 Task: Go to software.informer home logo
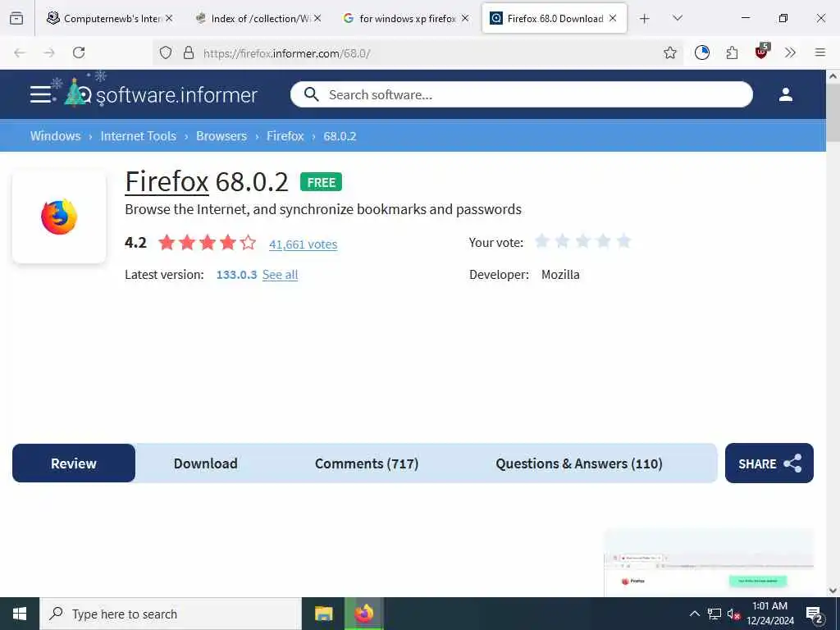click(161, 94)
